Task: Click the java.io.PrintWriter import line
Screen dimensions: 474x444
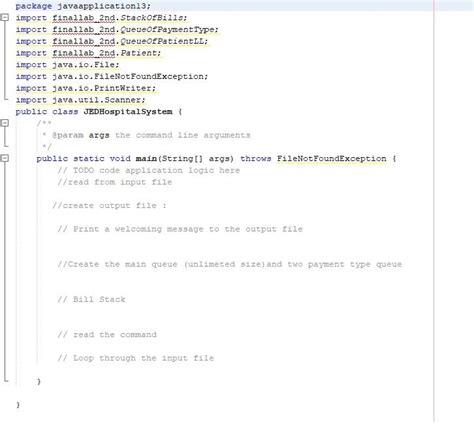Action: (85, 88)
